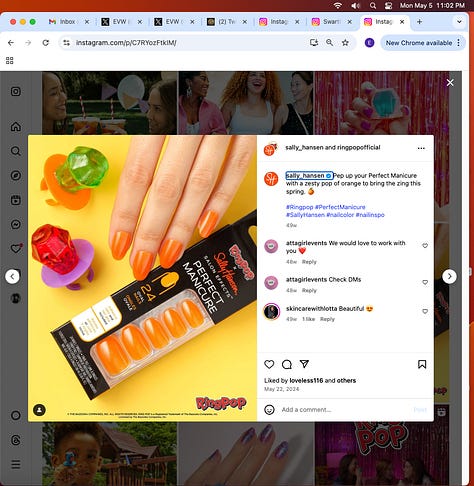The width and height of the screenshot is (474, 486).
Task: Reply to the 'Check DMs' comment
Action: [x=309, y=290]
